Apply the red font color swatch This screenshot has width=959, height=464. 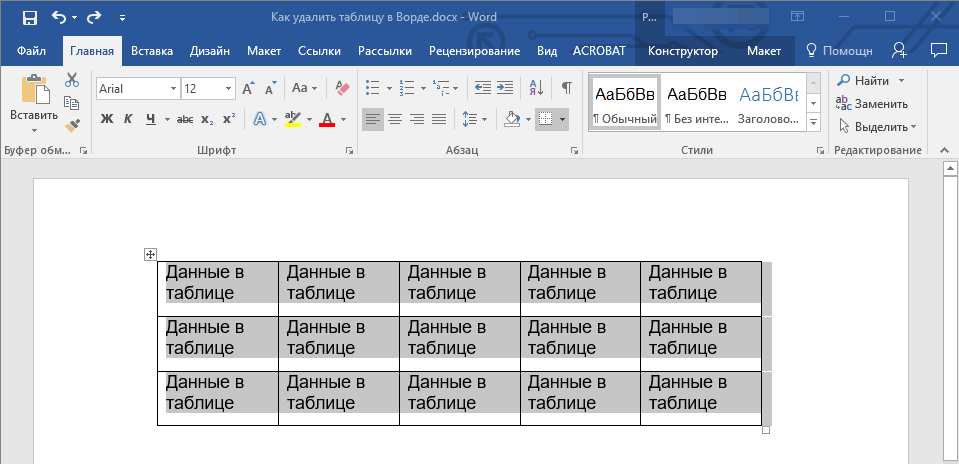coord(327,120)
